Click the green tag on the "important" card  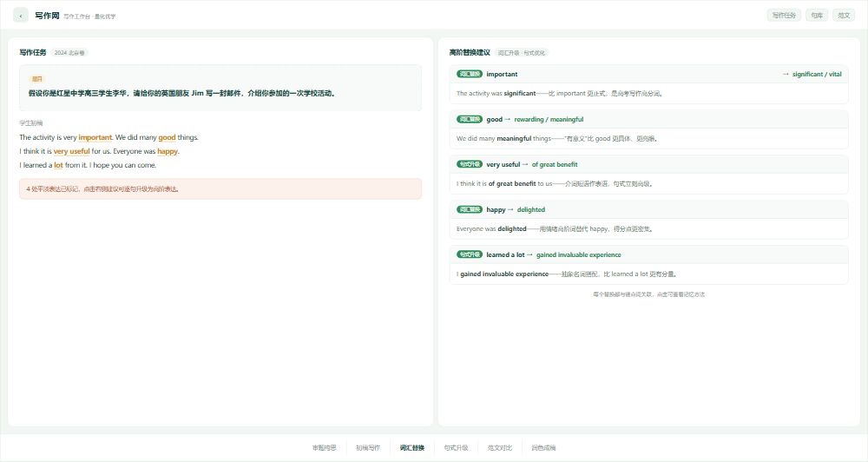point(470,74)
